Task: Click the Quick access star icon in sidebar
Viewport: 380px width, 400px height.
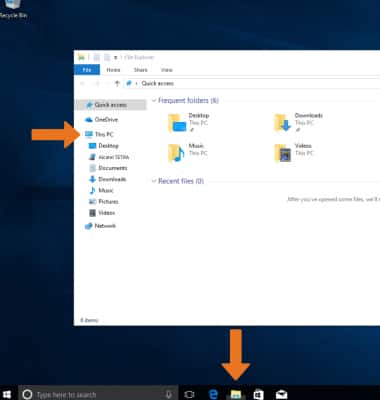Action: point(89,105)
